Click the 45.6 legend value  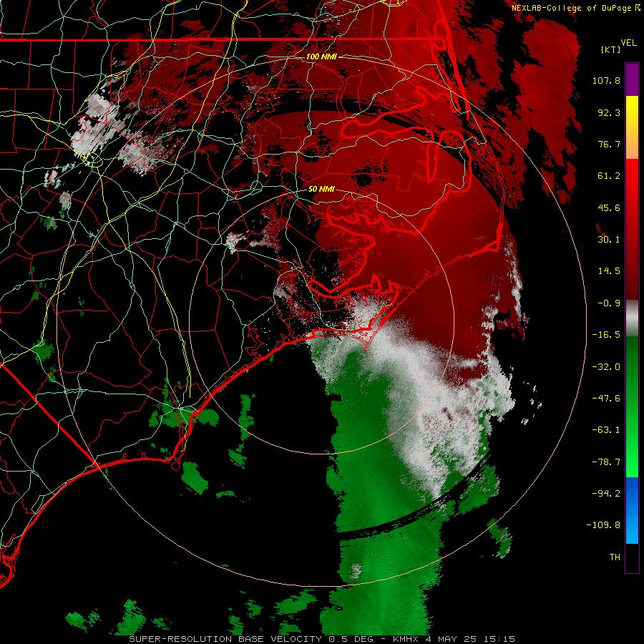(x=609, y=208)
